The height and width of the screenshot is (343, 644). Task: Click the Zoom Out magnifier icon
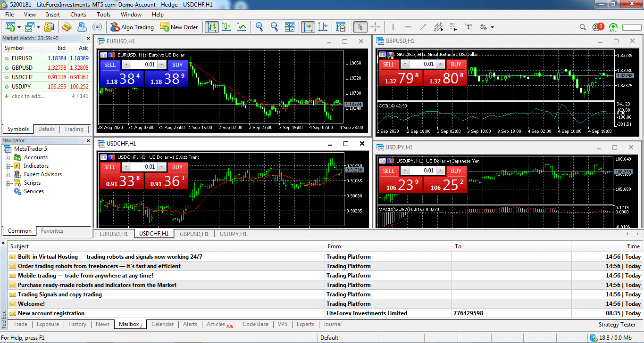(x=274, y=27)
